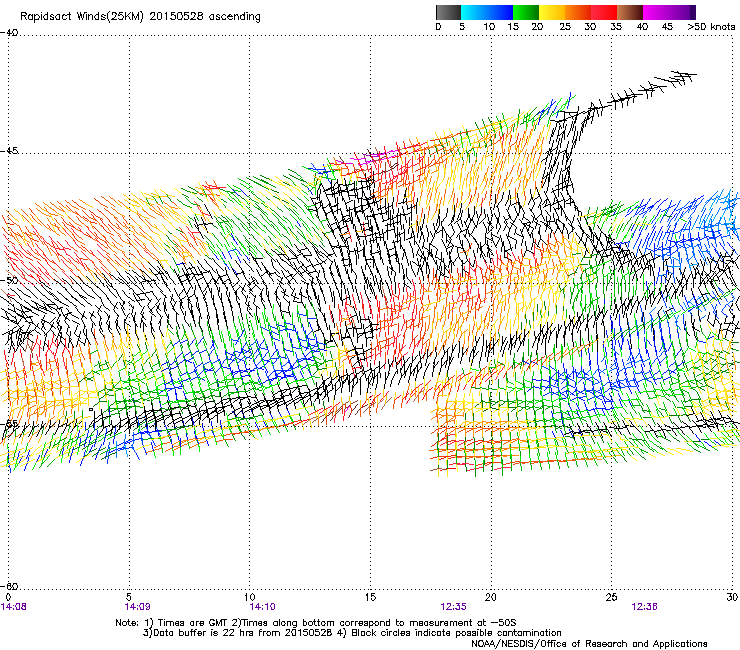Click the '-45' latitude axis label
Viewport: 740px width, 650px height.
9,151
